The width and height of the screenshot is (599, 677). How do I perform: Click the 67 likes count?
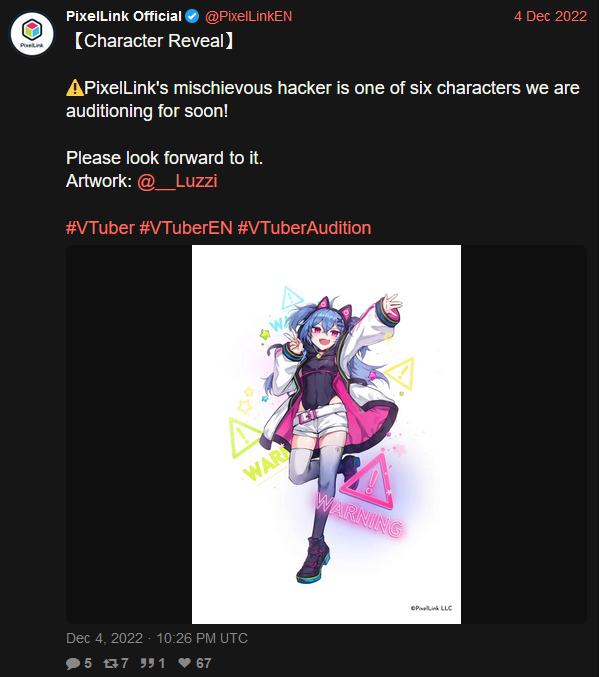click(x=203, y=663)
